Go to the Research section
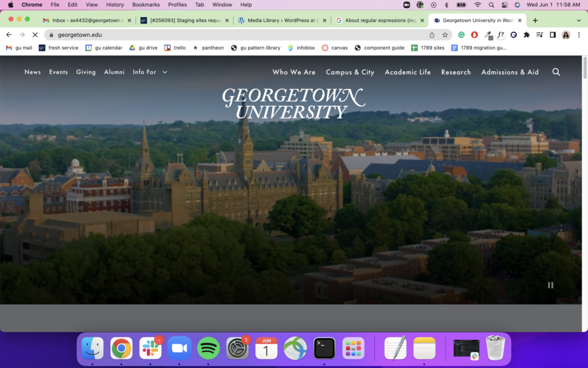 [456, 72]
